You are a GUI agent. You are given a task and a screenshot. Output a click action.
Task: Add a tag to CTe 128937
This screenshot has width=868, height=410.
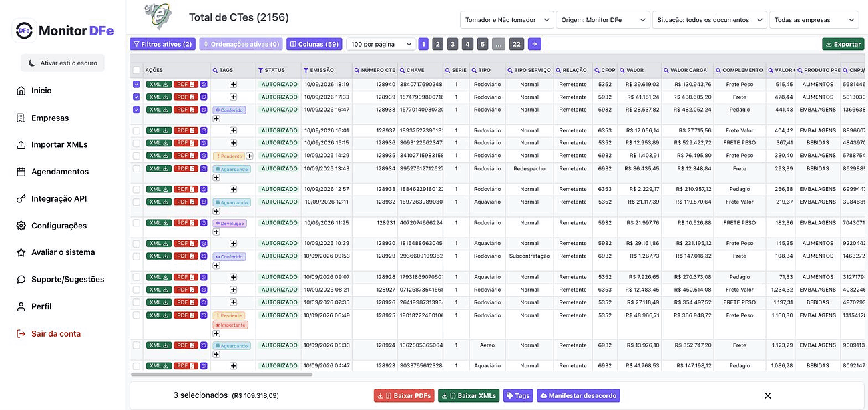point(234,130)
